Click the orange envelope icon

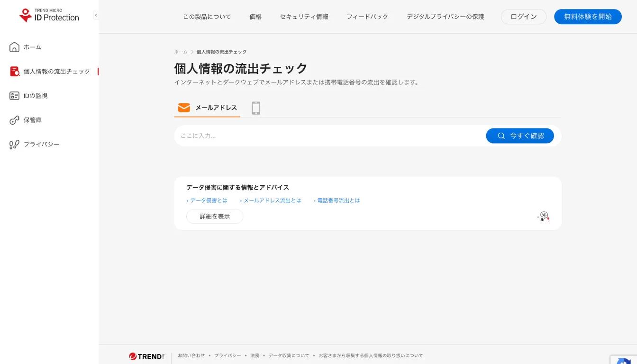(x=184, y=108)
